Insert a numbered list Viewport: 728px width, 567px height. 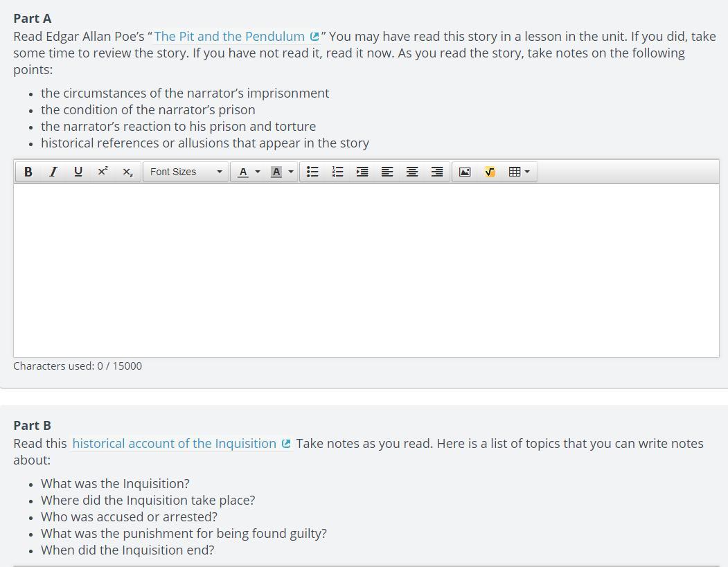(337, 172)
